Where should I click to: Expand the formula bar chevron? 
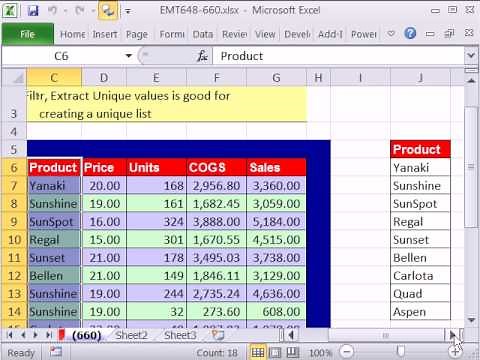coord(471,55)
